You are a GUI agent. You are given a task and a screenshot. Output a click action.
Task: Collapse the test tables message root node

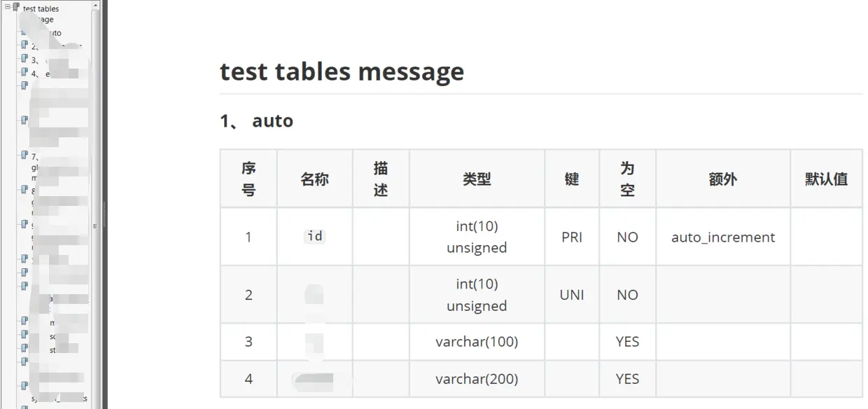click(x=7, y=6)
